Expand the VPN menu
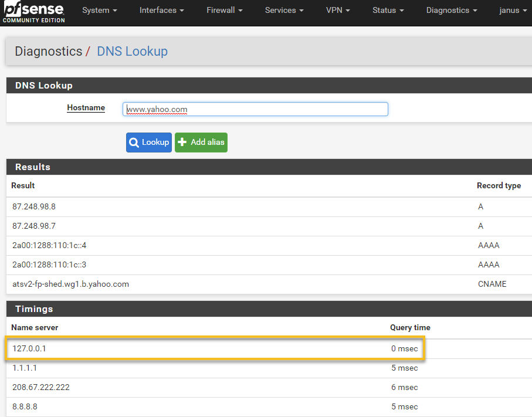 [338, 11]
